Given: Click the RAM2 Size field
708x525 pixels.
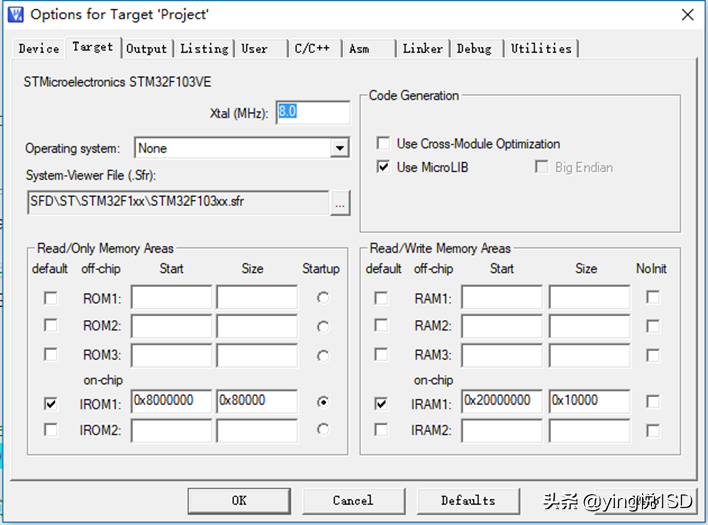Looking at the screenshot, I should click(x=589, y=326).
